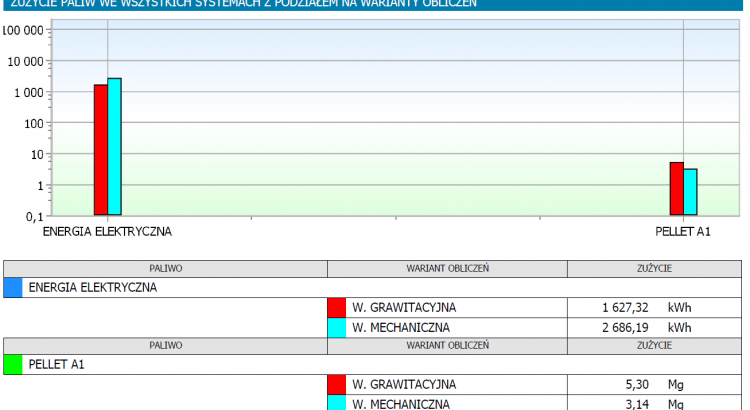The width and height of the screenshot is (750, 410).
Task: Click W. GRAWITACYJNA label in Pellet A1 section
Action: pyautogui.click(x=404, y=385)
